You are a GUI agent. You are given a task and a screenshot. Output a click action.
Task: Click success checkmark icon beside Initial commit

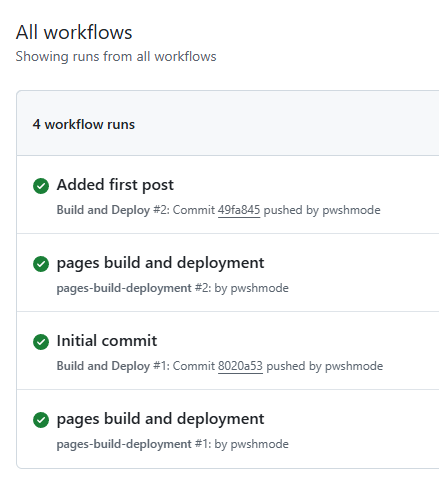(x=41, y=342)
